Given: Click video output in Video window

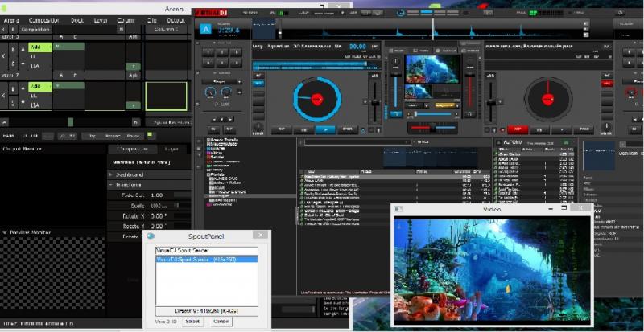Looking at the screenshot, I should [x=492, y=269].
